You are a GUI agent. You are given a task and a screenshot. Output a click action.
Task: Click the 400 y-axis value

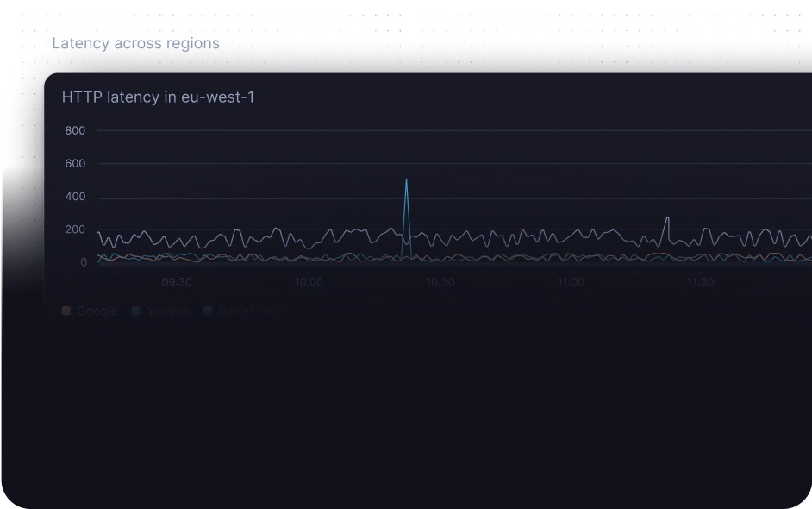click(76, 197)
